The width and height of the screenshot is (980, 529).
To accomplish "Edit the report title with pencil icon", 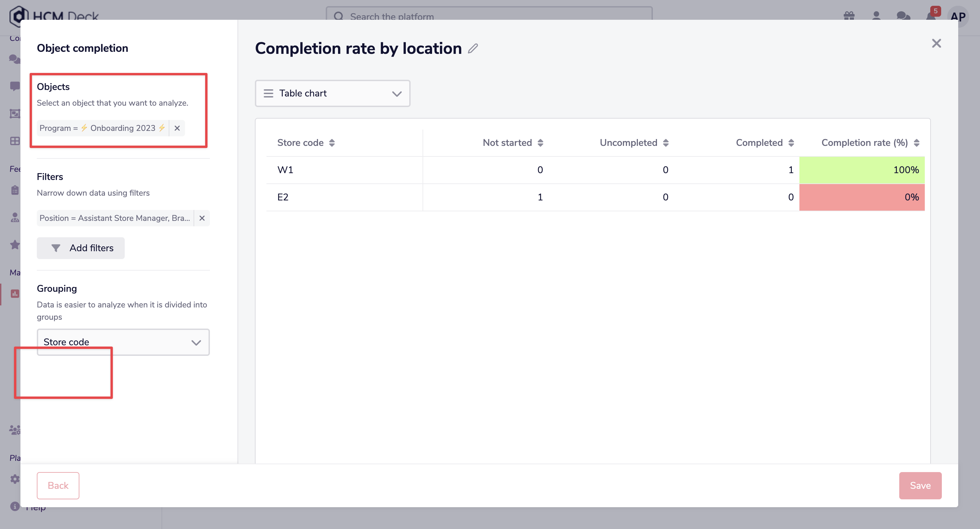I will click(473, 49).
